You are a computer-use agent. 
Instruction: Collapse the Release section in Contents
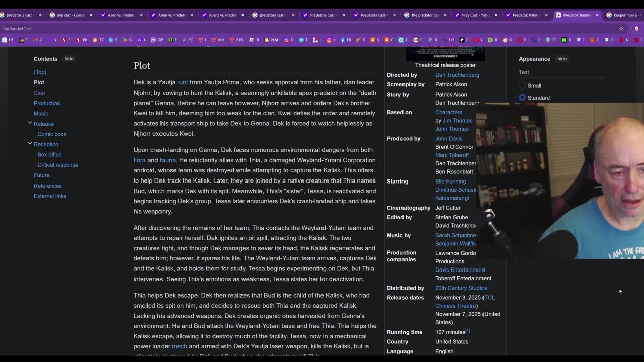(x=30, y=123)
